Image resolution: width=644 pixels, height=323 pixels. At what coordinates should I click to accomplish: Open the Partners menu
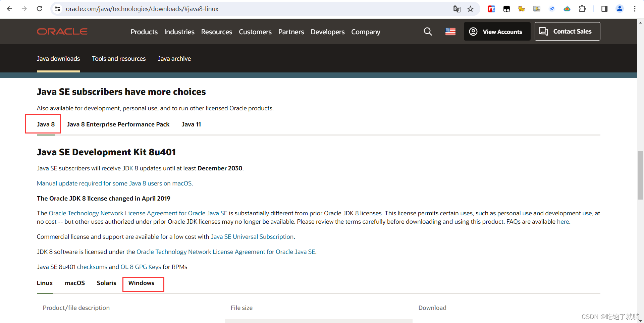pyautogui.click(x=291, y=32)
